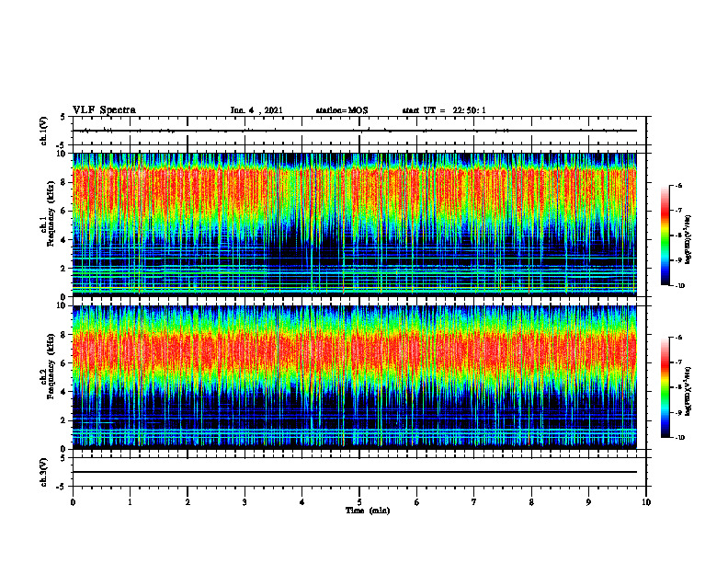Click the "8" kHz tick on ch.1 axis
Viewport: 728px width, 563px height.
pos(63,182)
